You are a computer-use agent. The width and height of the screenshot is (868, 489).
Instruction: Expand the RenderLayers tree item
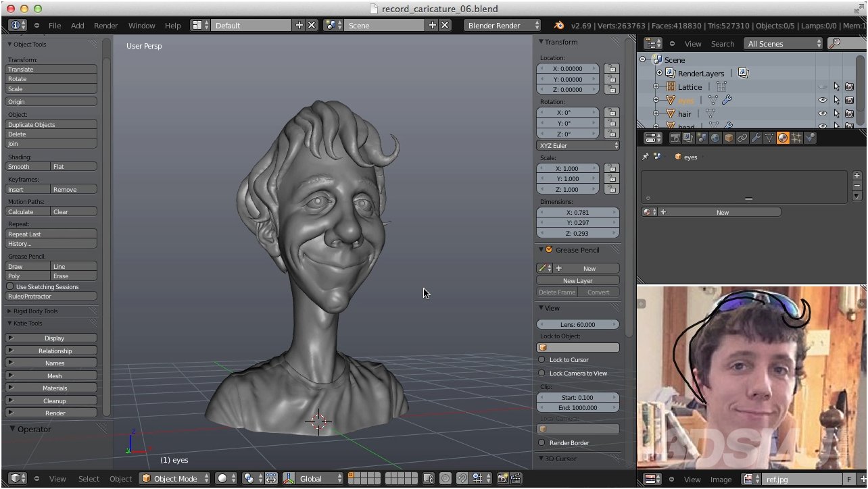tap(659, 73)
